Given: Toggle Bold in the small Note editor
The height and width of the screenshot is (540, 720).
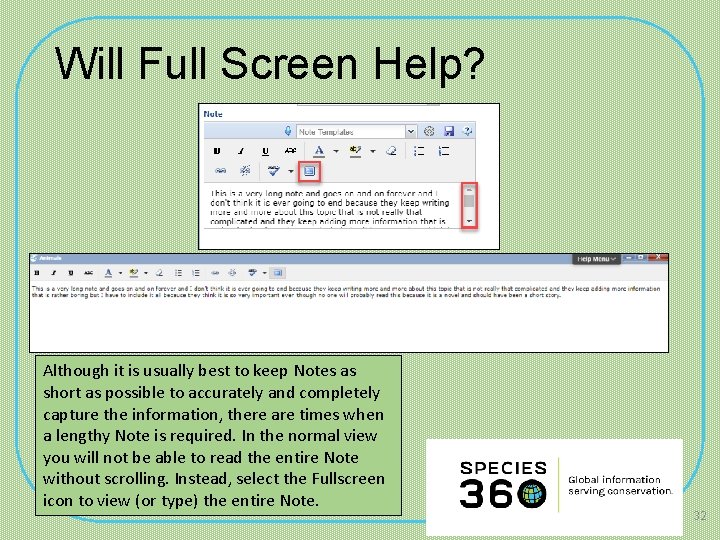Looking at the screenshot, I should click(217, 151).
